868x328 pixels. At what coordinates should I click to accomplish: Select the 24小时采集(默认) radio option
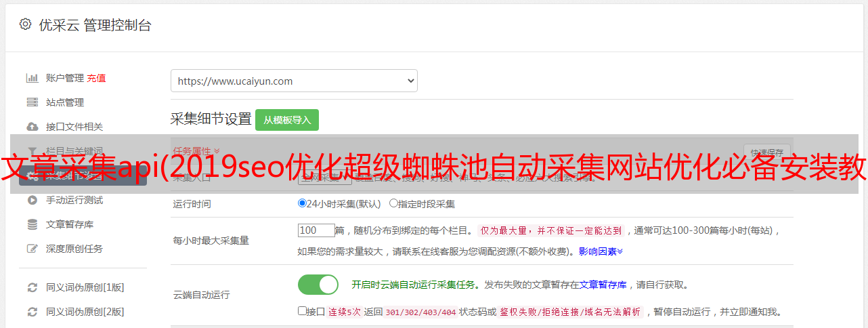coord(303,203)
